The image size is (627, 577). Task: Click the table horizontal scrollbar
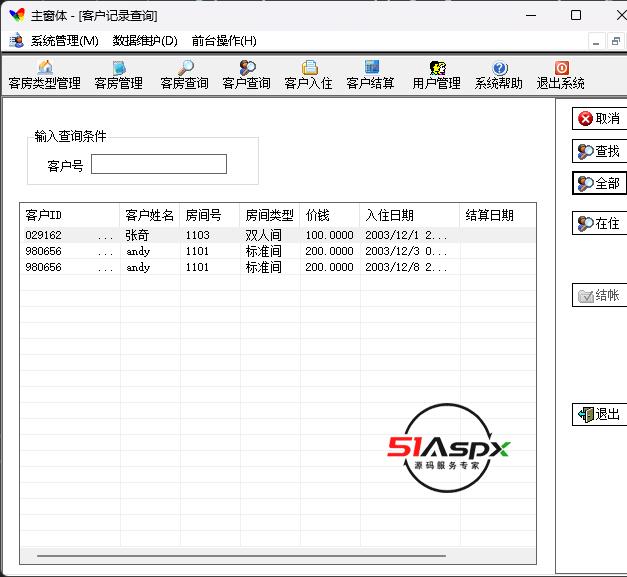(242, 555)
